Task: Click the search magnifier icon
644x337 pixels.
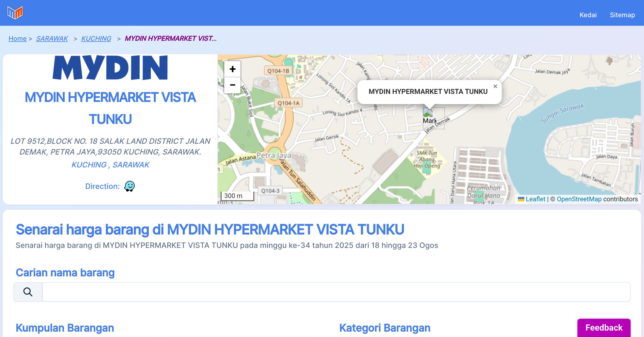Action: coord(28,292)
